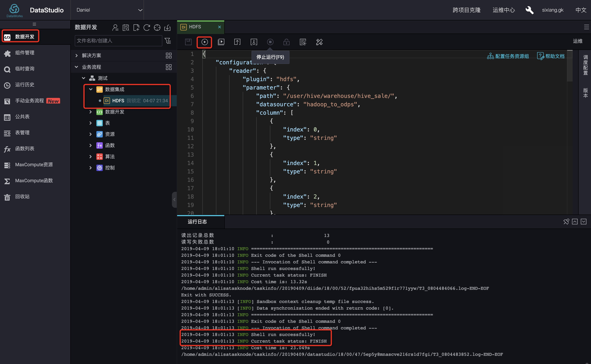
Task: Click the refresh icon in 数据开发 panel header
Action: point(147,28)
